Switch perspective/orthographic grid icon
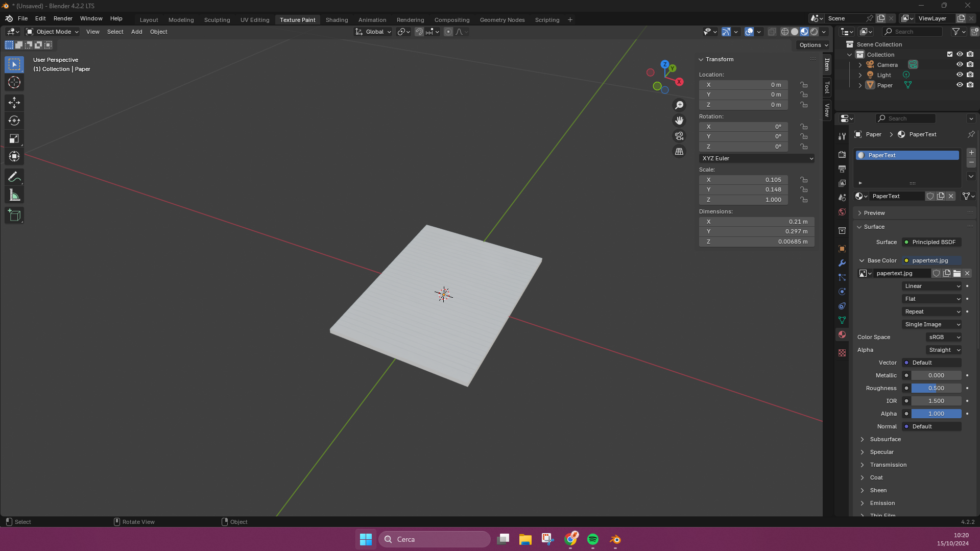 coord(679,152)
